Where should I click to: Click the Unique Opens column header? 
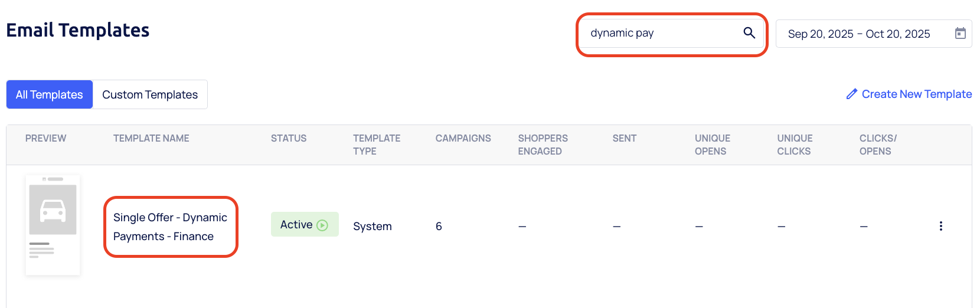[712, 145]
